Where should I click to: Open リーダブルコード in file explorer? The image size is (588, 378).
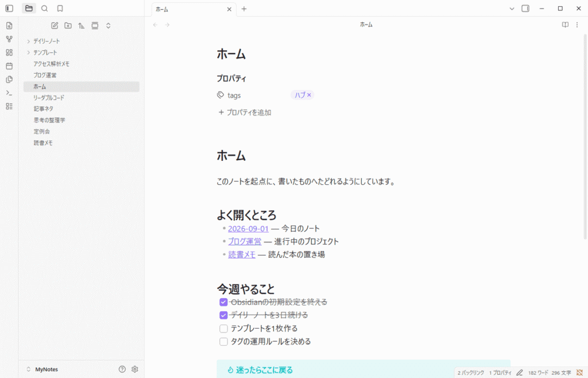tap(82, 98)
